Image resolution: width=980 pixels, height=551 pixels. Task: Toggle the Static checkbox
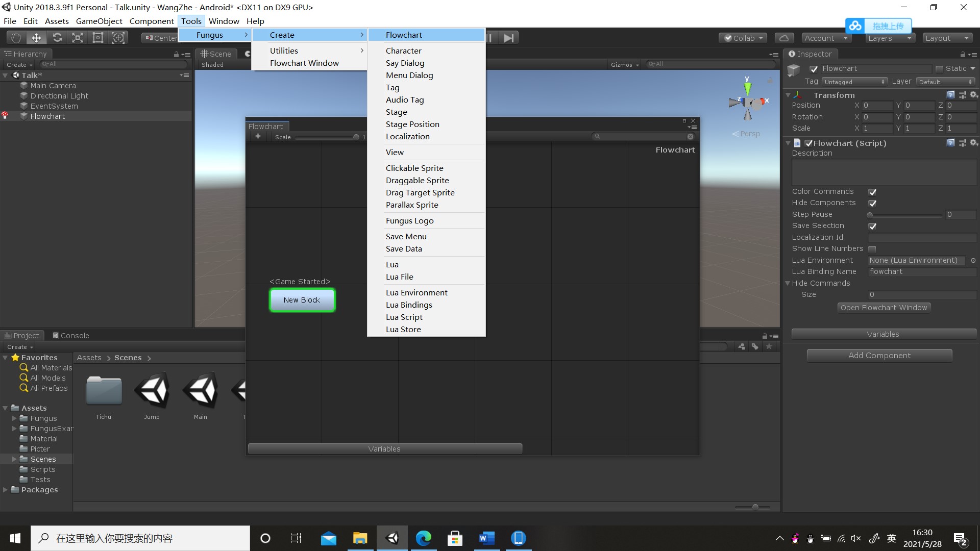(939, 69)
